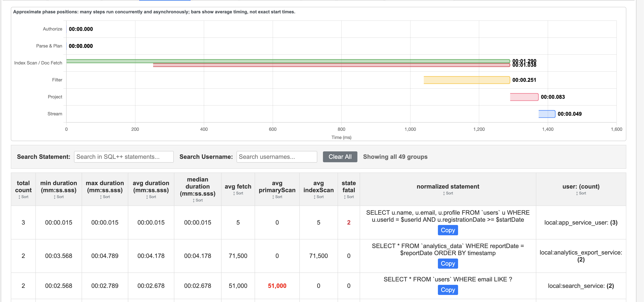Click the blue Stream phase bar
Screen dimensions: 644x302
[547, 114]
